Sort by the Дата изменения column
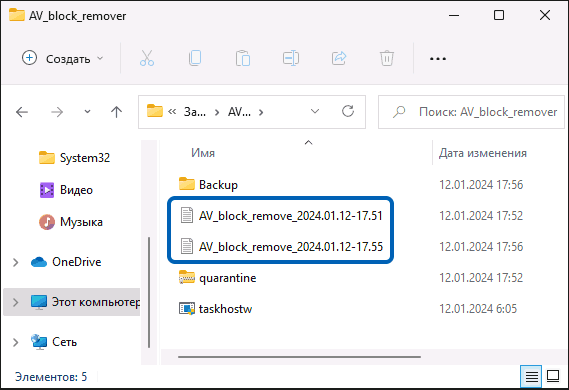The image size is (569, 390). [x=482, y=153]
